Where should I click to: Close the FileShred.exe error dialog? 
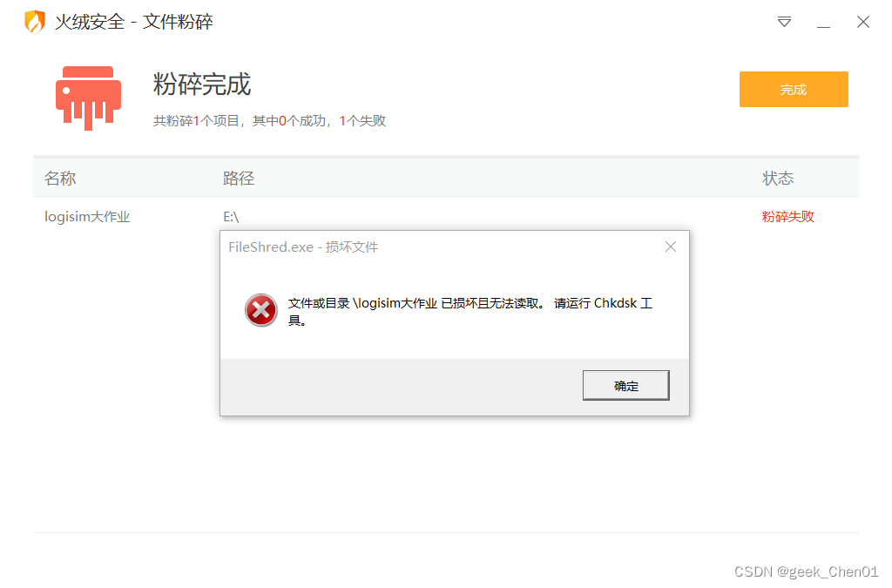[671, 247]
